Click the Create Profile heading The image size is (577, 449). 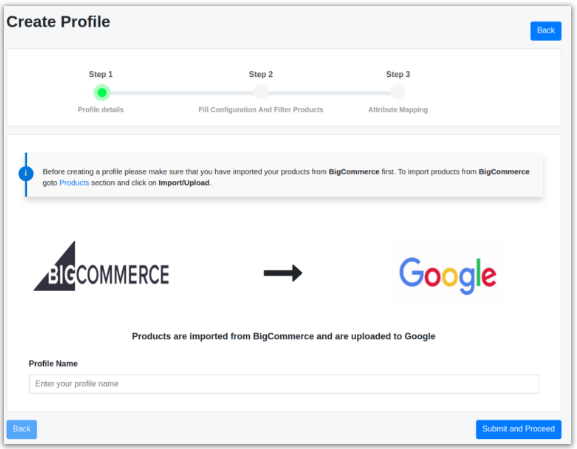click(58, 22)
